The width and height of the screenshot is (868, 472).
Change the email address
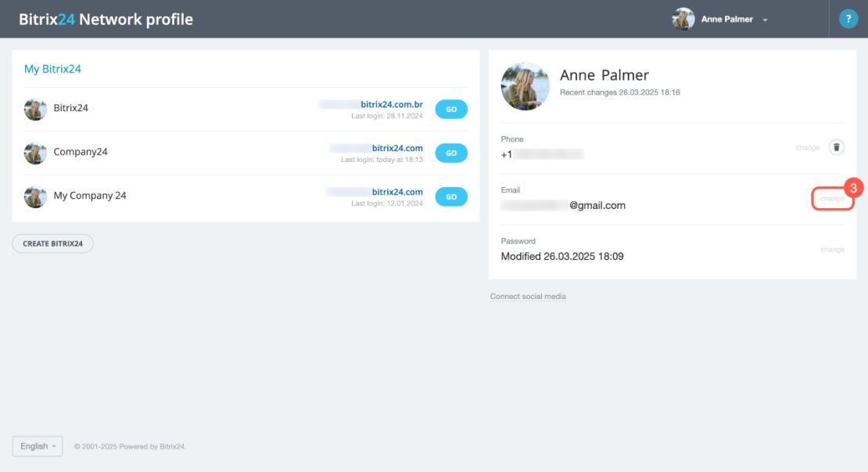coord(832,199)
